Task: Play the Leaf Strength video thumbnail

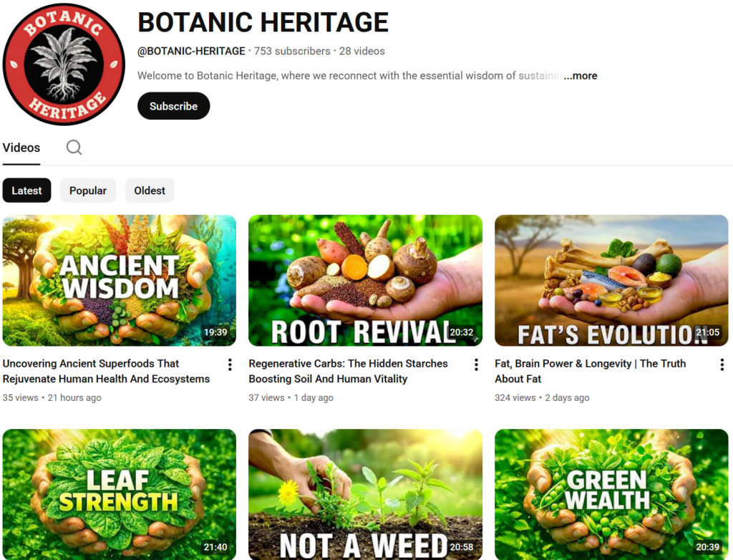Action: click(120, 495)
